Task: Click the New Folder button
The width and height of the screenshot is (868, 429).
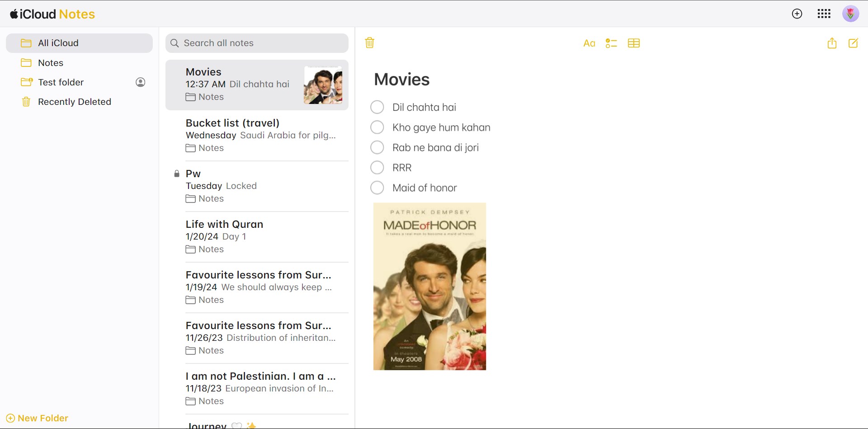Action: pos(37,418)
